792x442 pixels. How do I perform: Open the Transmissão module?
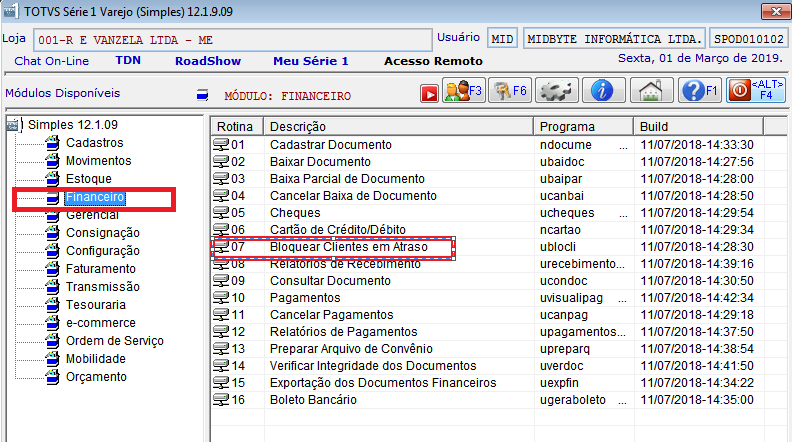click(x=103, y=287)
